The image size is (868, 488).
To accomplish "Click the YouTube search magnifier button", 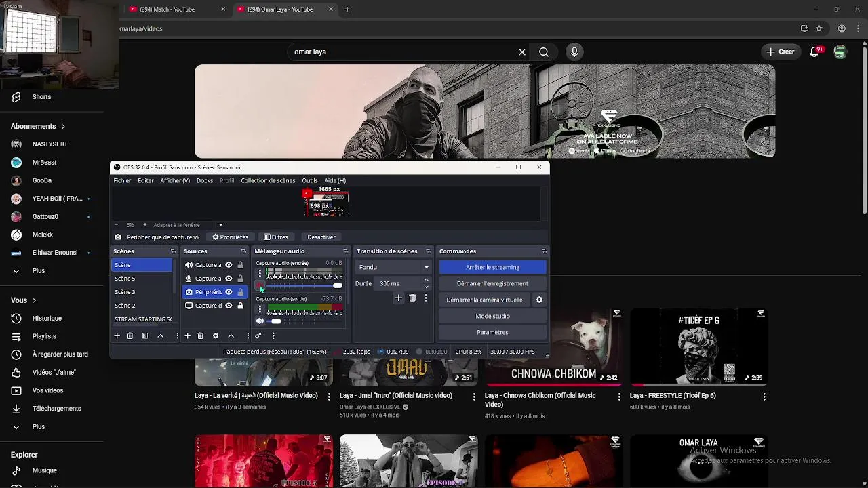I will tap(544, 52).
